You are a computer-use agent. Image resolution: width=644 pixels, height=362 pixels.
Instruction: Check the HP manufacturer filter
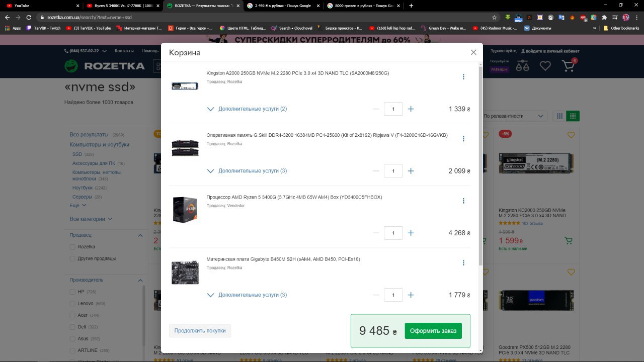coord(72,292)
